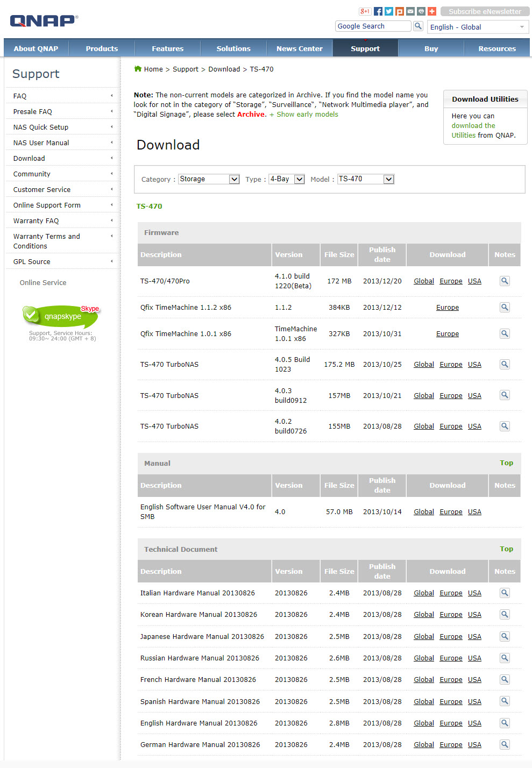Viewport: 532px width, 768px height.
Task: Open the Model TS-470 dropdown
Action: click(366, 179)
